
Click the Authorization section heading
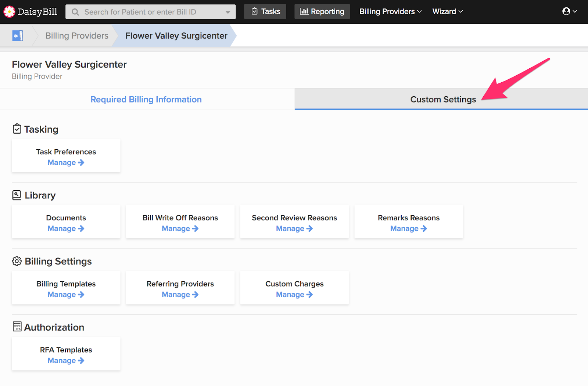pyautogui.click(x=54, y=327)
